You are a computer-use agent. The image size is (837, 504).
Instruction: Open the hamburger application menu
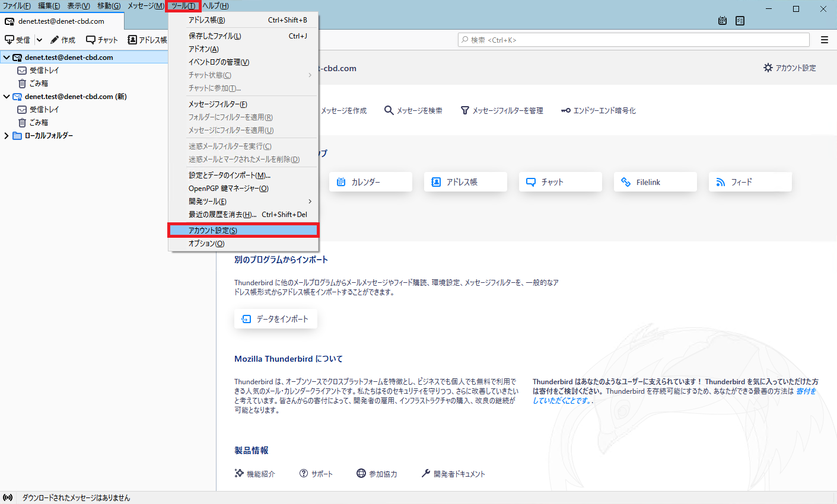pyautogui.click(x=825, y=40)
